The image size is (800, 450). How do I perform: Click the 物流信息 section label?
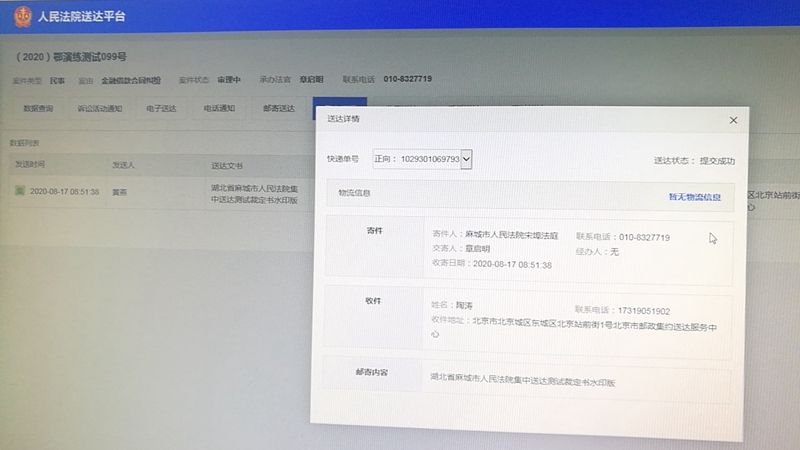coord(354,193)
